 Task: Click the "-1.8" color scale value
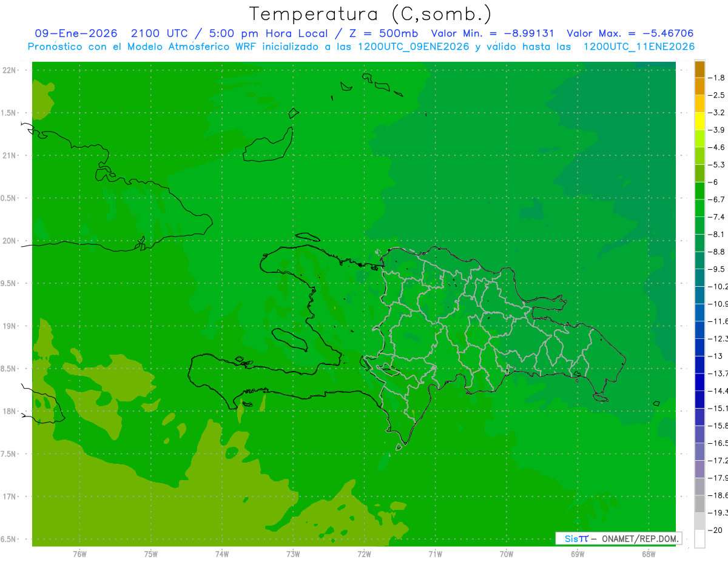[716, 78]
